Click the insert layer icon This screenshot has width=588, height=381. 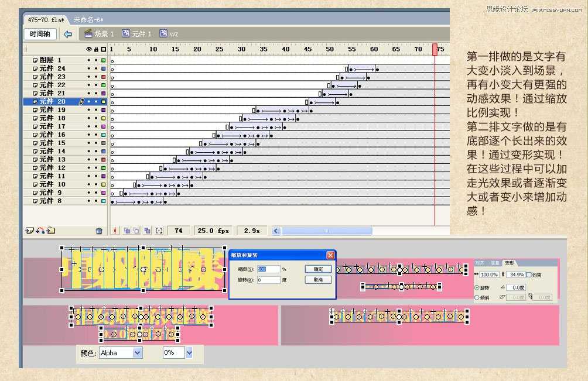click(x=29, y=231)
